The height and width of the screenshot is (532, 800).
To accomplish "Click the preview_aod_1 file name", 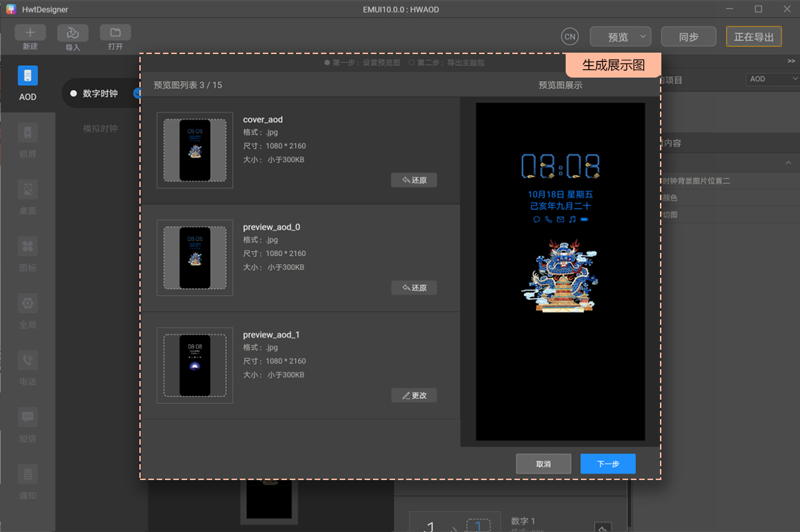I will [x=272, y=335].
